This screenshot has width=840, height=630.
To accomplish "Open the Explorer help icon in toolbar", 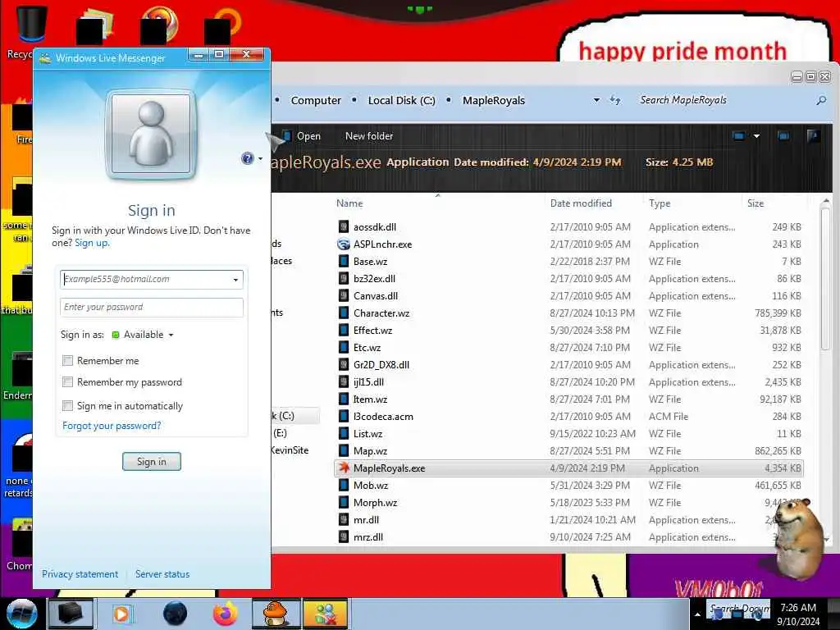I will 813,136.
